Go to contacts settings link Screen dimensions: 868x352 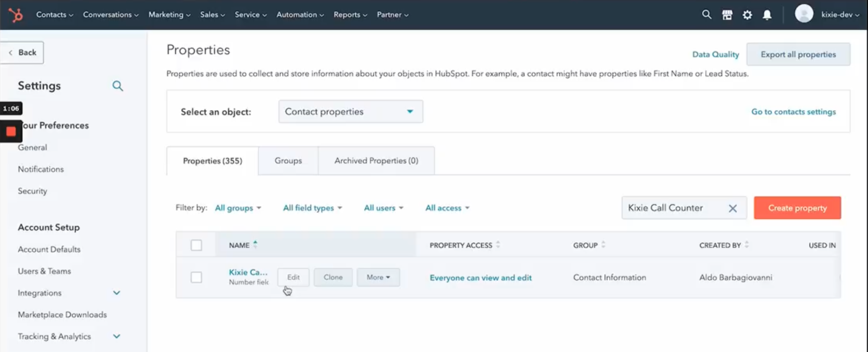[x=793, y=112]
